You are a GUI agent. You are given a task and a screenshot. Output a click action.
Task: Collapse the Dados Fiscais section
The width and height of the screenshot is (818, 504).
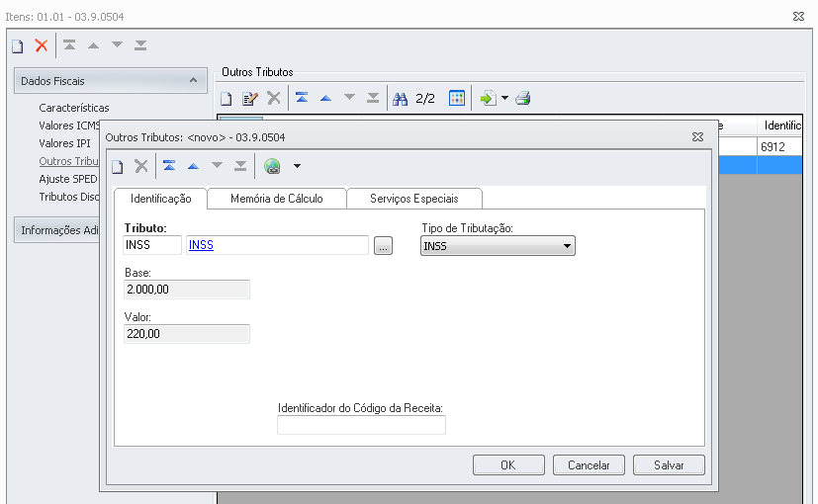(193, 80)
